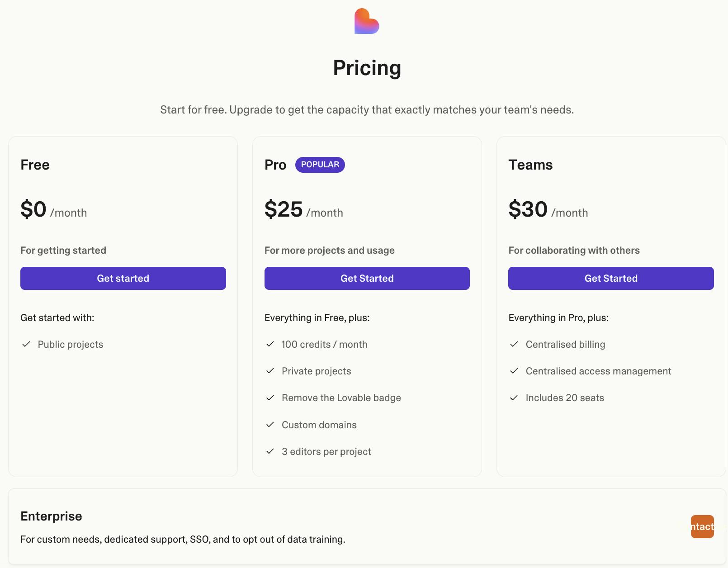Click the checkmark beside Private projects
The height and width of the screenshot is (568, 728).
[x=270, y=371]
